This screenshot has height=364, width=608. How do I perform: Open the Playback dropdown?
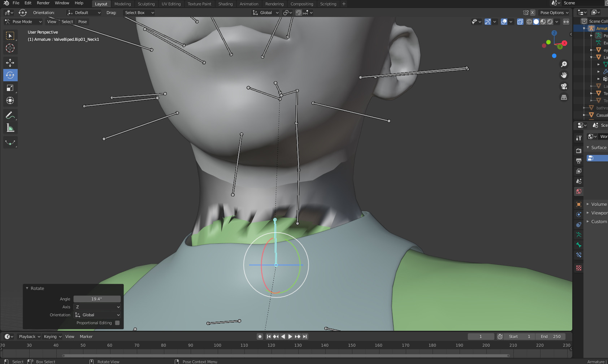click(29, 337)
